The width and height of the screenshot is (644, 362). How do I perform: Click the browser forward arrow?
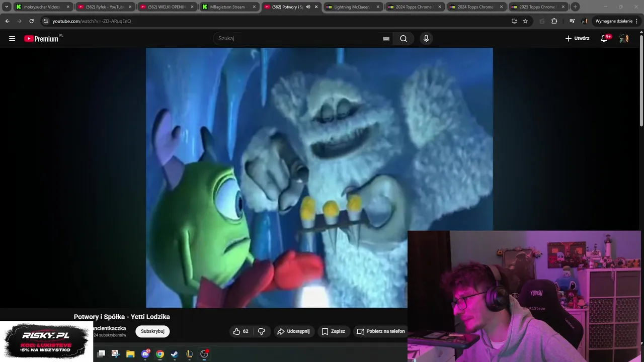[19, 21]
